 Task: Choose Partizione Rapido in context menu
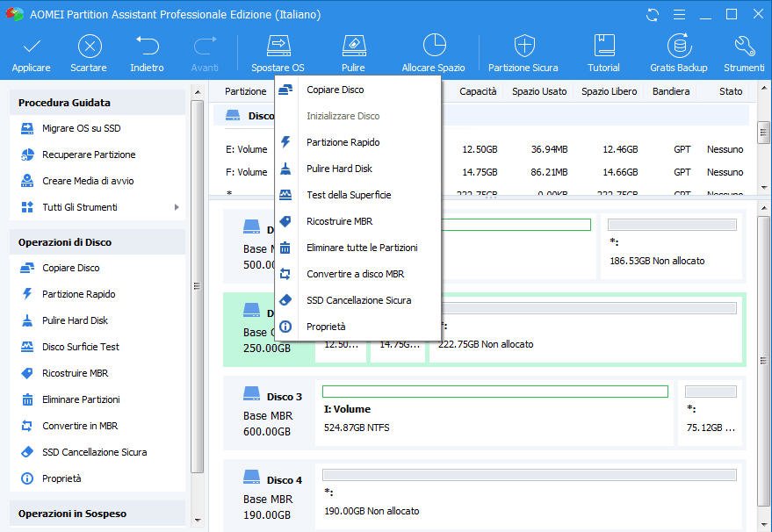(x=357, y=142)
